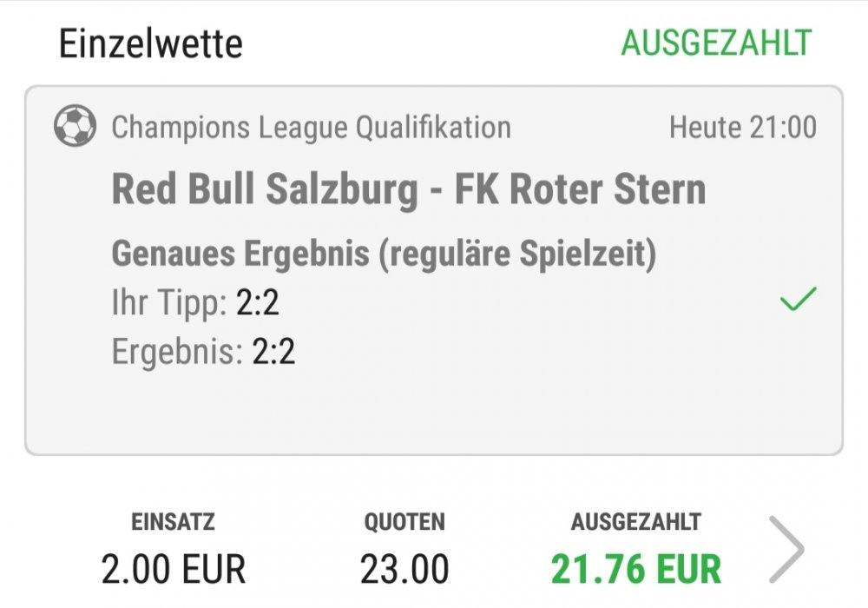Open bet details via right chevron arrow

click(x=786, y=549)
